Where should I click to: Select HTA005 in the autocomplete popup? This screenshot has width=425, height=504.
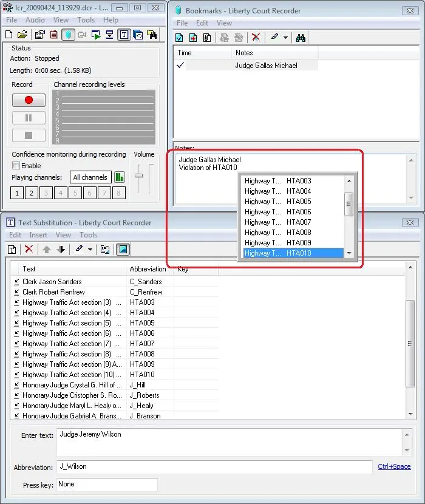pyautogui.click(x=293, y=202)
